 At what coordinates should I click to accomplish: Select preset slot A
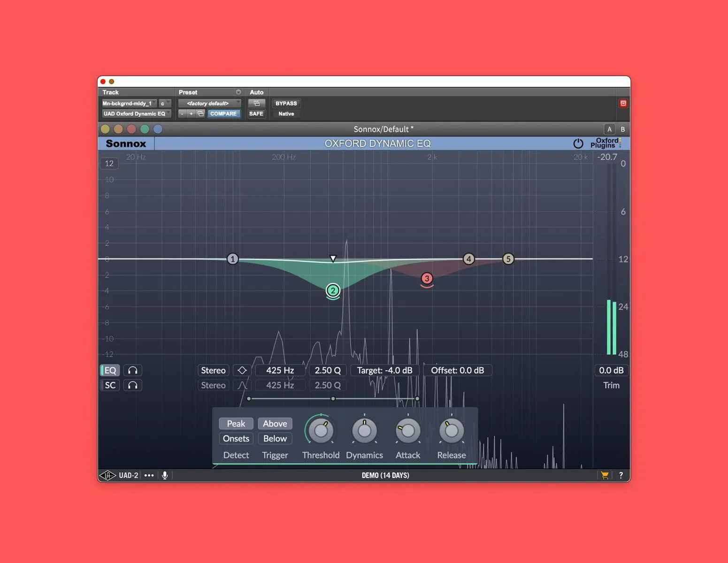[609, 129]
